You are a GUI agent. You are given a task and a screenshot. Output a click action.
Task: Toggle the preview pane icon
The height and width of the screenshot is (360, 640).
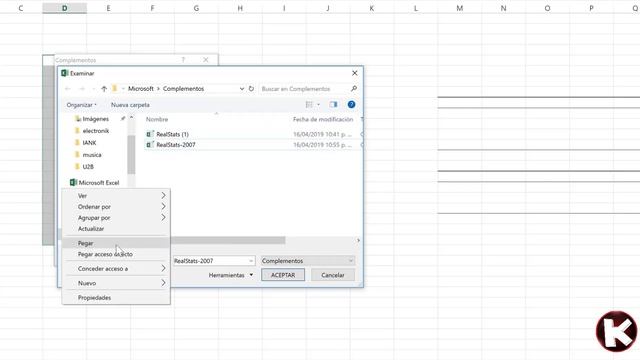point(333,105)
